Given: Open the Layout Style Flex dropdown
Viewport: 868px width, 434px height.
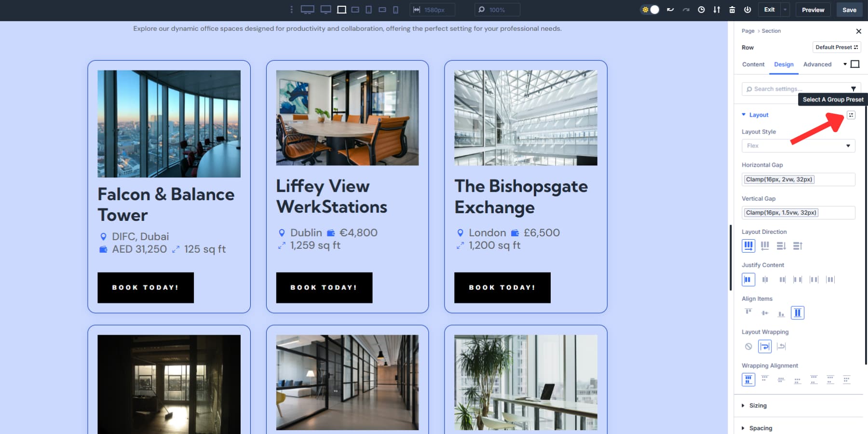Looking at the screenshot, I should [798, 146].
